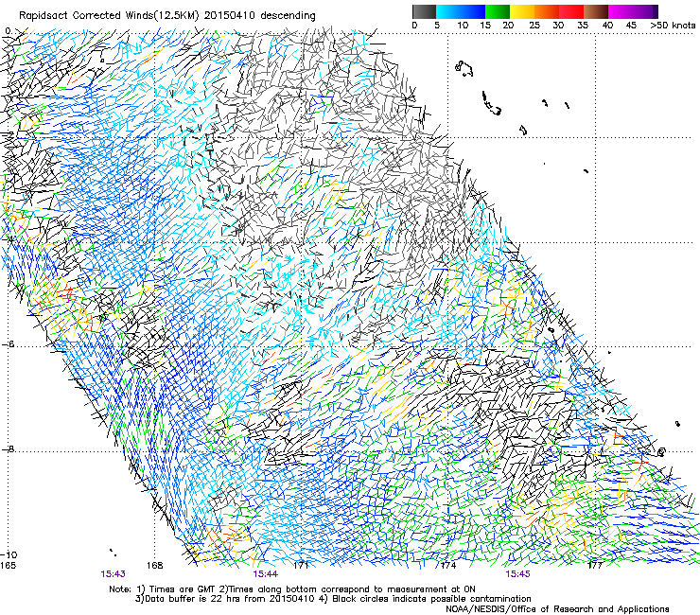Click the timestamp '15:45' below the map
The image size is (700, 615).
[517, 574]
